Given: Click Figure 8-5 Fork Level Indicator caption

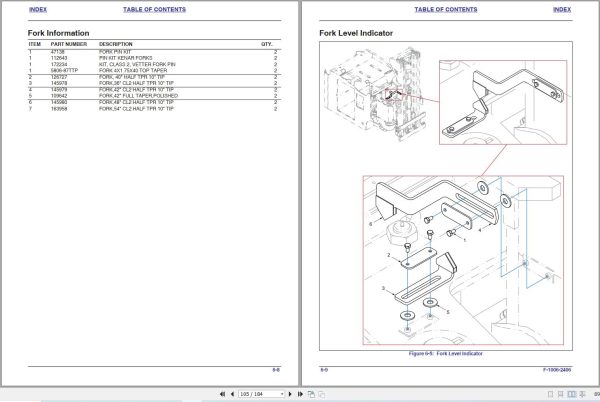Looking at the screenshot, I should (x=446, y=353).
